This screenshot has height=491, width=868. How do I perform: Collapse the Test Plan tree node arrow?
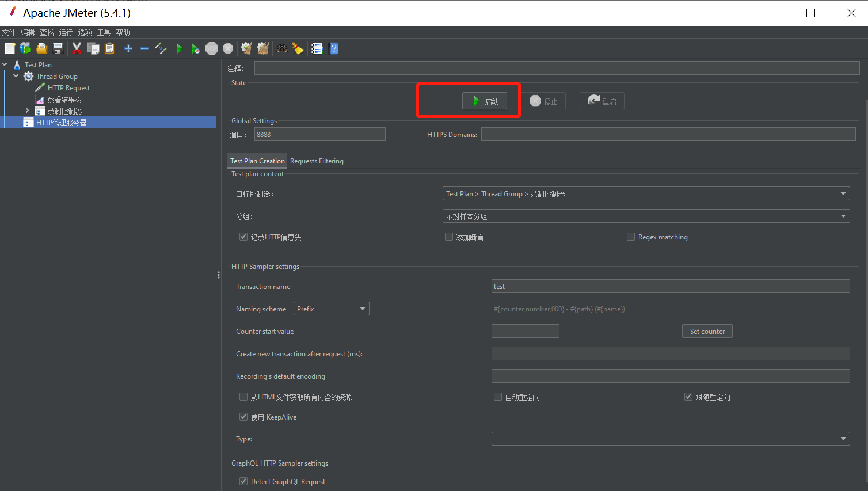tap(5, 64)
